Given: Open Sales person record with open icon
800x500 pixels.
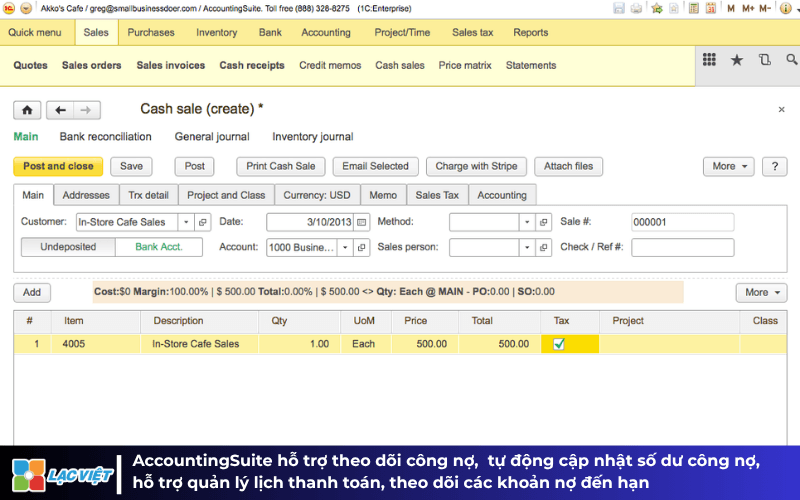Looking at the screenshot, I should pos(543,247).
